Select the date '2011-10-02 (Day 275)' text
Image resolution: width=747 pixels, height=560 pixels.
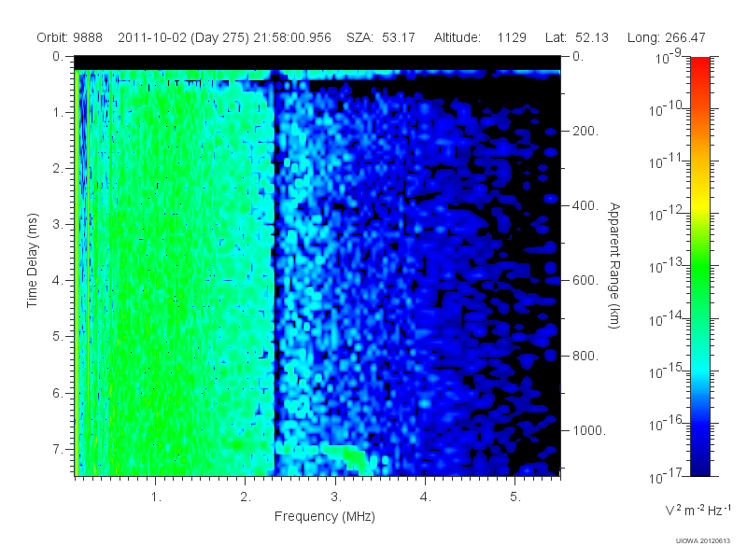pos(183,37)
